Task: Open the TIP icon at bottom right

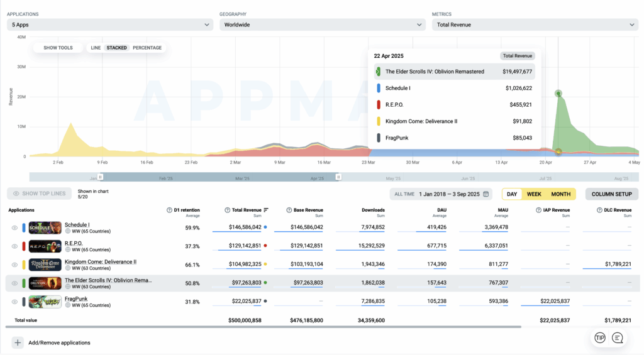Action: click(x=600, y=338)
